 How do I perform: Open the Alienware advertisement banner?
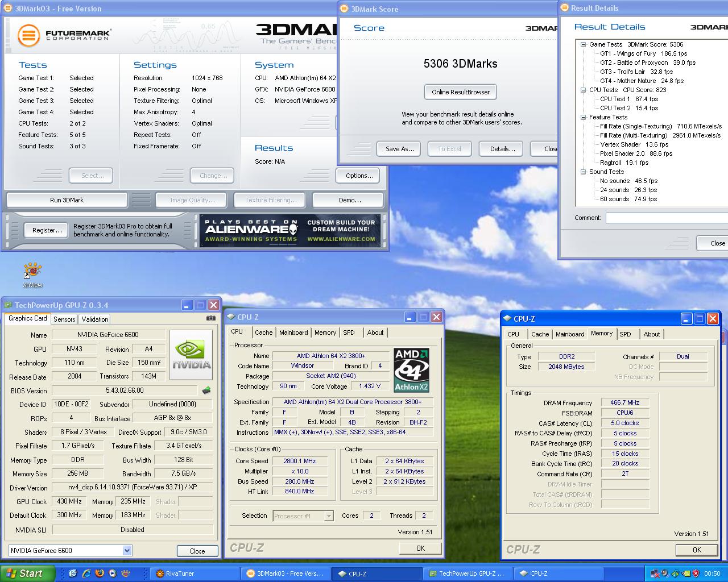pos(291,230)
